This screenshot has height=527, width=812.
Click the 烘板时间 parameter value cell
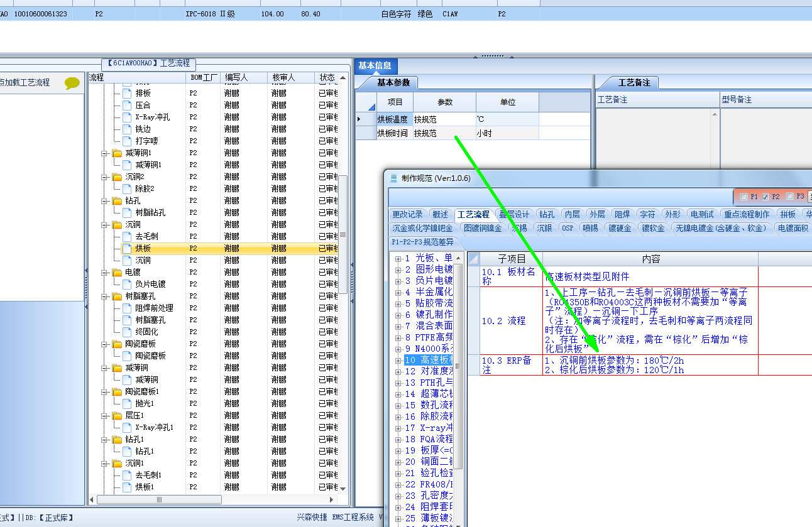tap(444, 133)
